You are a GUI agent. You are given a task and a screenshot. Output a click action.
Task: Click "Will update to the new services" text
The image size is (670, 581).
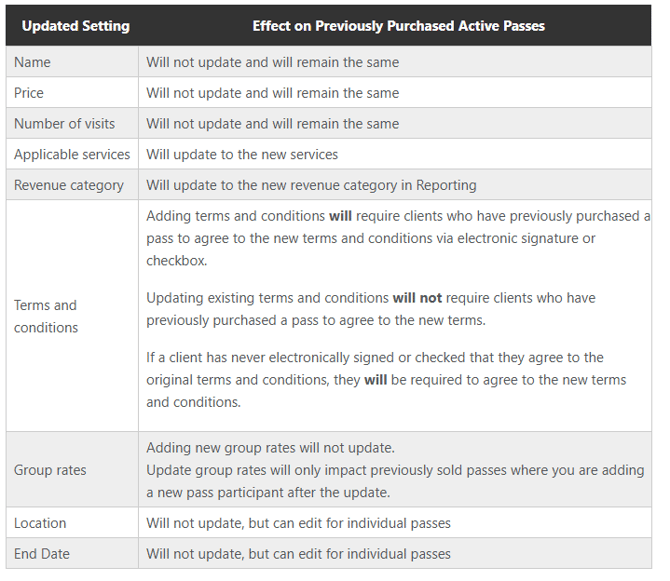pyautogui.click(x=242, y=154)
